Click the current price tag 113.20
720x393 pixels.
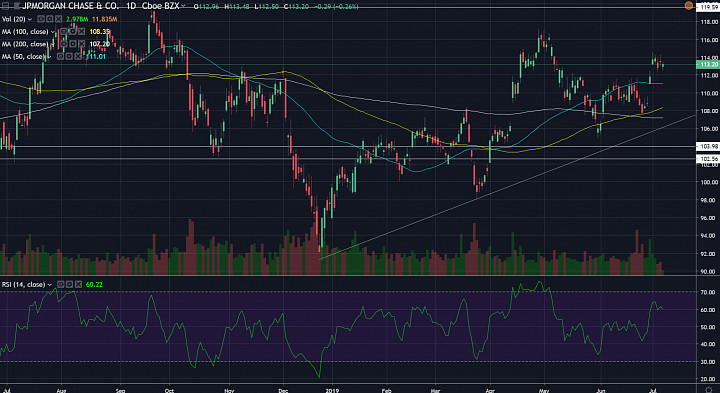pyautogui.click(x=708, y=64)
